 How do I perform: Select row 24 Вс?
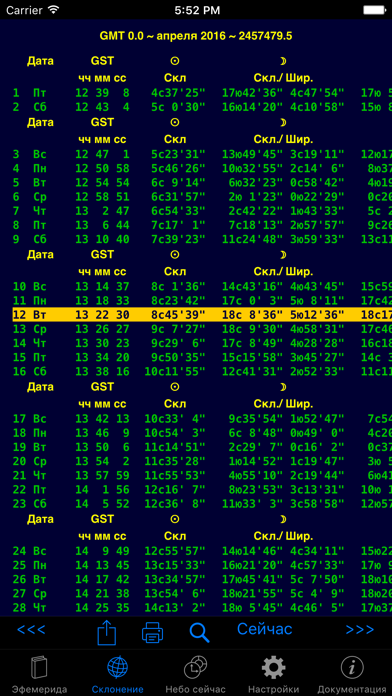202,551
